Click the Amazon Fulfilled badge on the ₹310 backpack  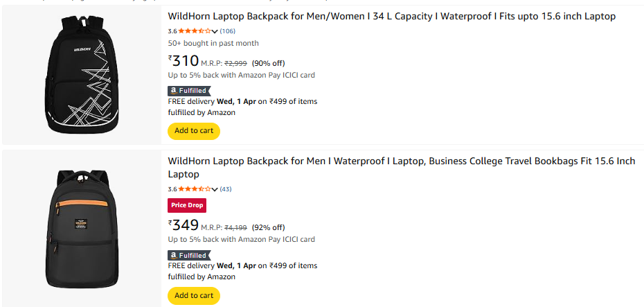(188, 90)
